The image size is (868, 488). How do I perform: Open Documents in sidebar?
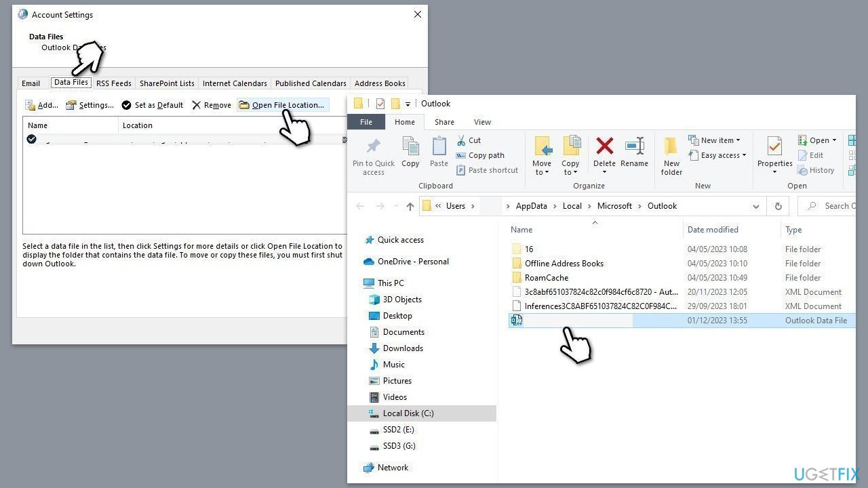click(x=403, y=332)
